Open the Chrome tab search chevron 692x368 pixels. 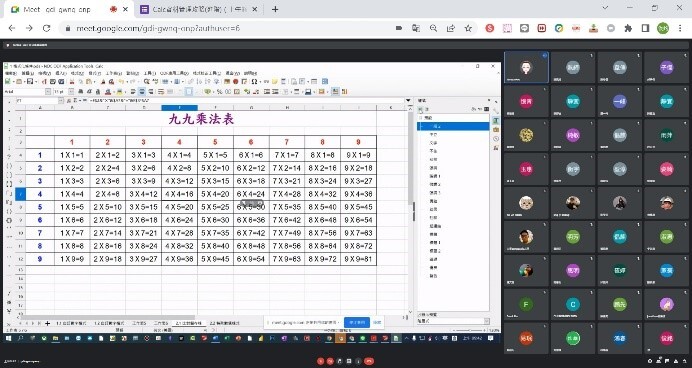coord(605,8)
